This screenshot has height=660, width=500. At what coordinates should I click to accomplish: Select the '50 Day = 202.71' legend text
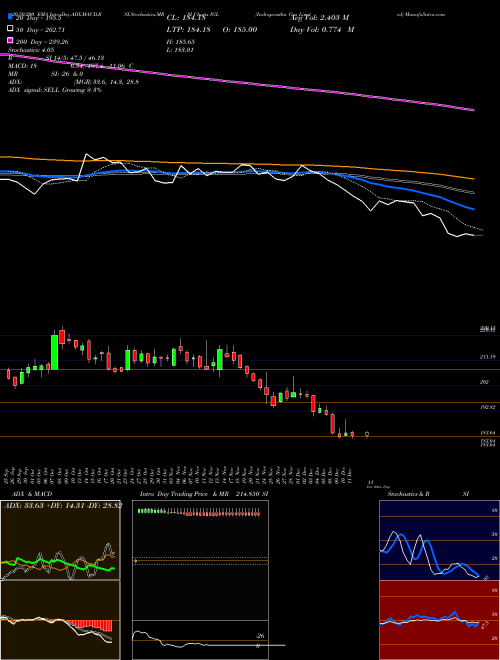(x=41, y=29)
